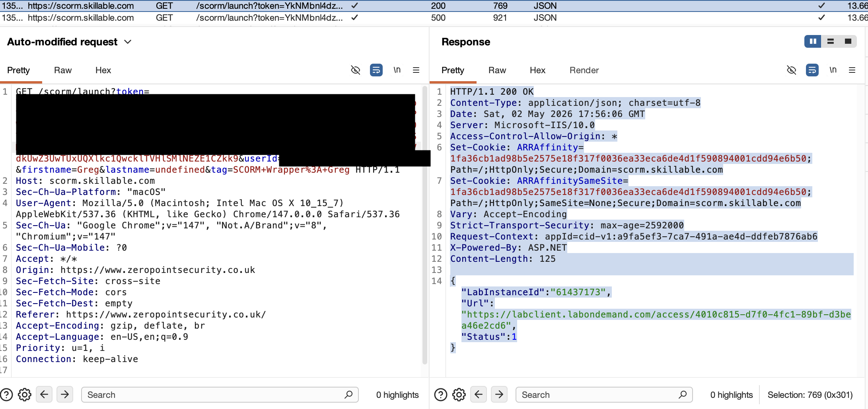Select the top-bottom split layout icon
The width and height of the screenshot is (868, 409).
[x=831, y=41]
